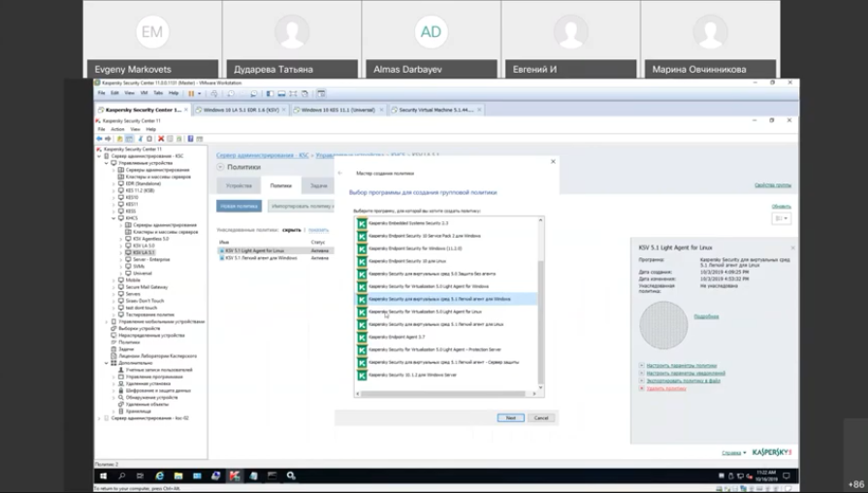868x493 pixels.
Task: Open taskbar search magnifier
Action: [122, 476]
